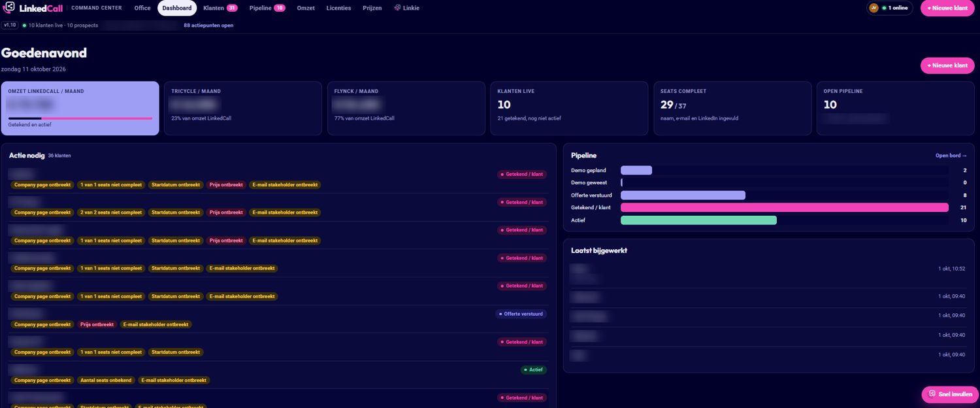Viewport: 980px width, 408px height.
Task: Open the Klanten Live card
Action: pyautogui.click(x=569, y=108)
